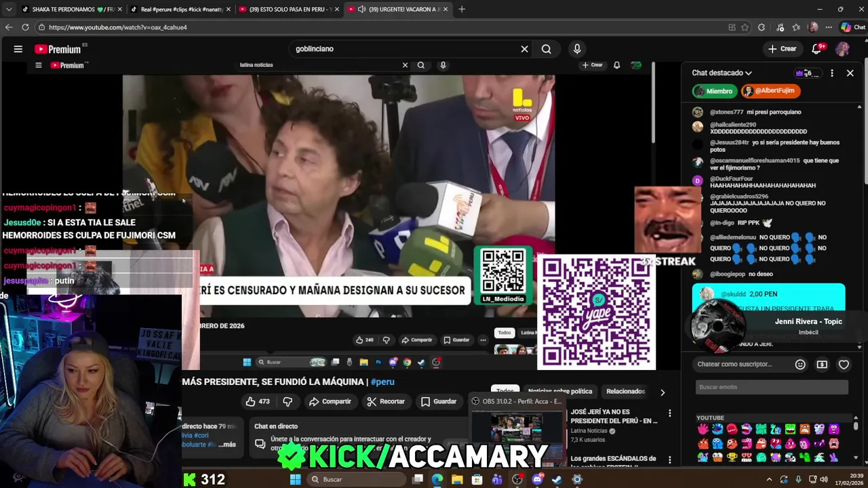Screen dimensions: 868x488
Task: Show hidden system tray icons
Action: pyautogui.click(x=769, y=479)
